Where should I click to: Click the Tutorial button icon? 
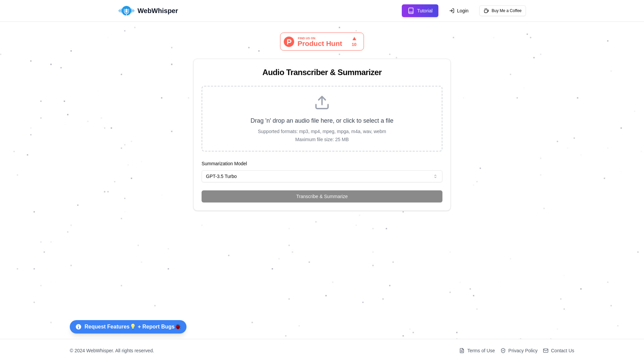pos(411,11)
